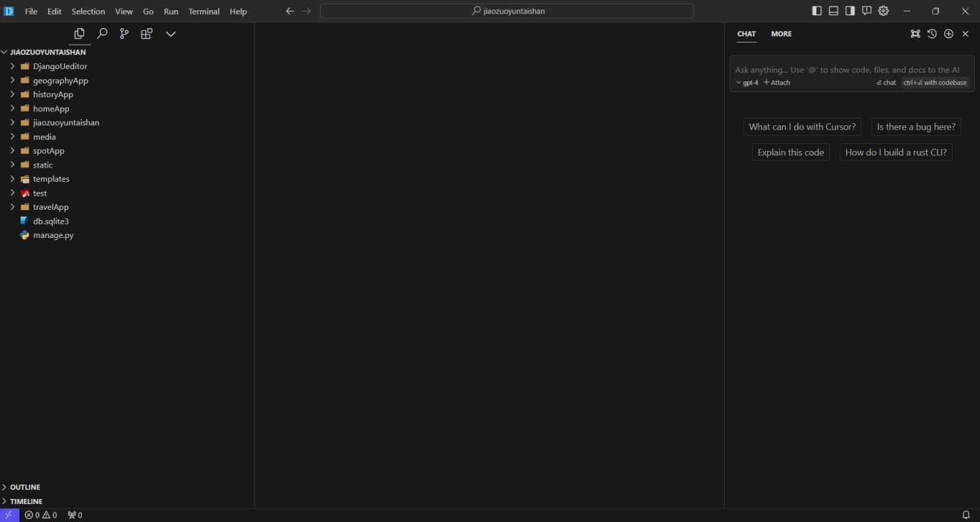Click 'Is there a bug here?' suggestion

916,127
